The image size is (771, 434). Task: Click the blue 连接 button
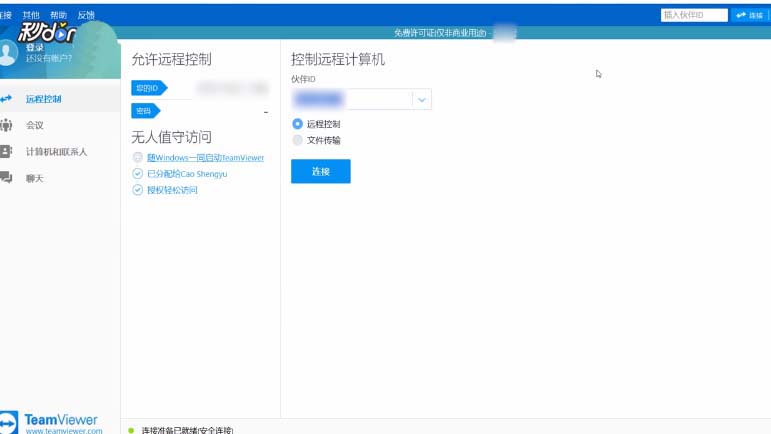coord(321,171)
